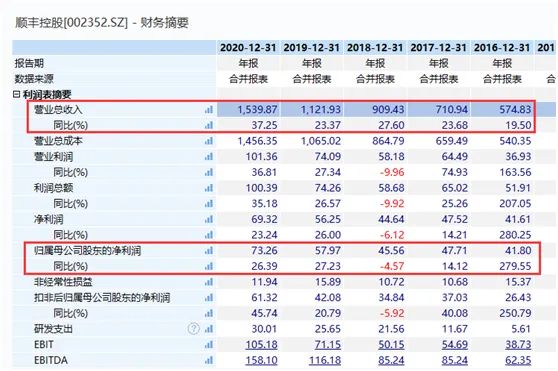
Task: Open chart icon for 同比(%) below 归属母公司股东的净利润
Action: click(209, 266)
